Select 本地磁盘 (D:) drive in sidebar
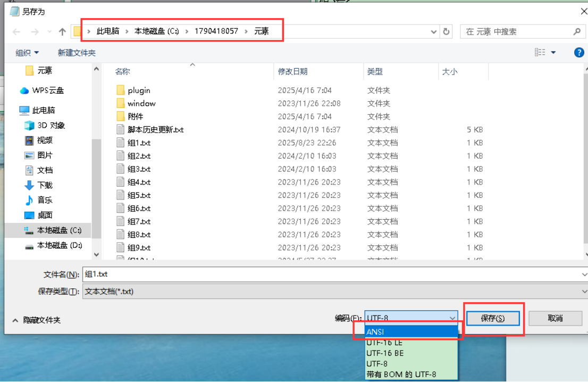The height and width of the screenshot is (382, 588). pos(52,245)
